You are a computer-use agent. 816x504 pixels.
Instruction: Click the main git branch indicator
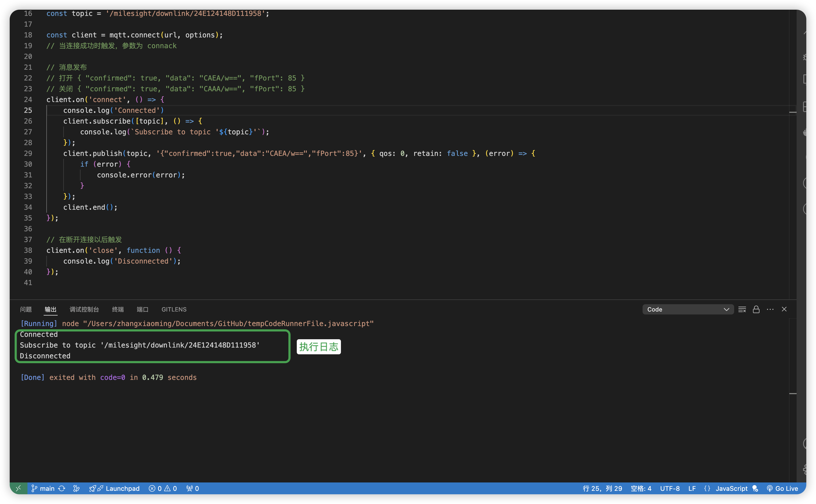tap(43, 488)
